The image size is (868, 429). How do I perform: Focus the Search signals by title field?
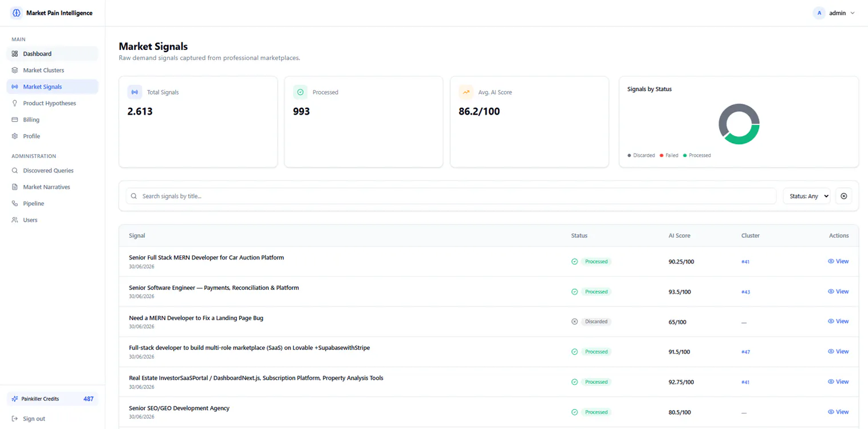(x=451, y=196)
